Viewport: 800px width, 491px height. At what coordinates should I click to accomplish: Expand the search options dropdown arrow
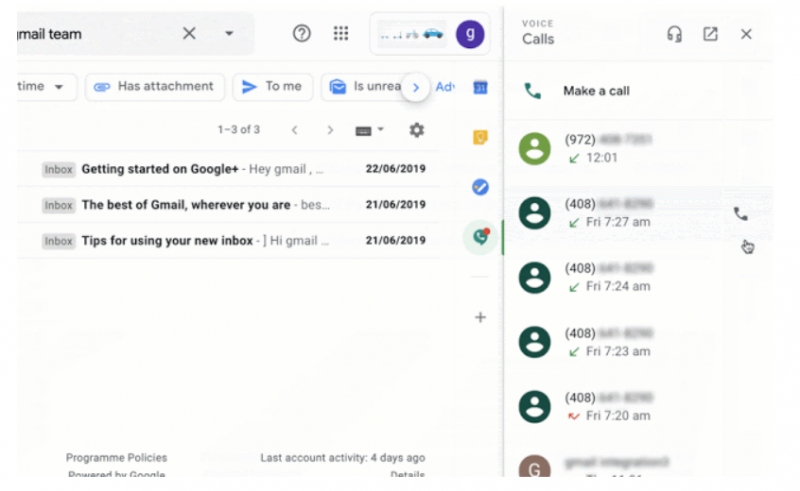229,34
